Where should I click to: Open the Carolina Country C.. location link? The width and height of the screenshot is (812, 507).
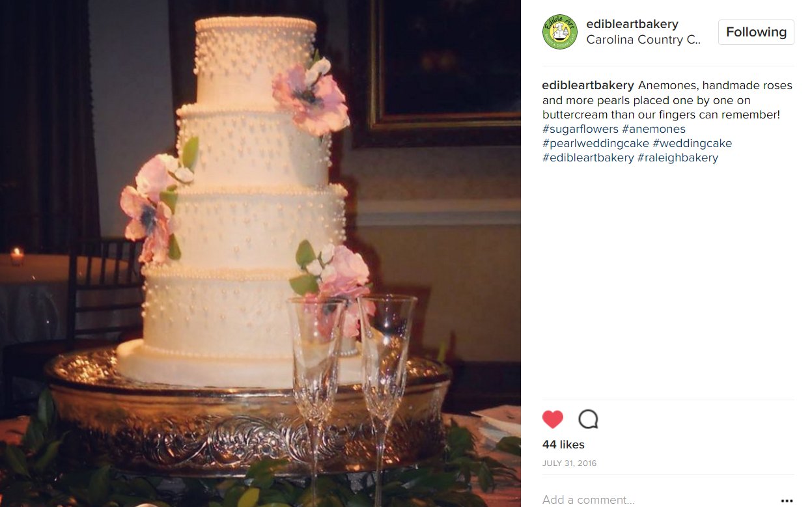click(x=643, y=40)
